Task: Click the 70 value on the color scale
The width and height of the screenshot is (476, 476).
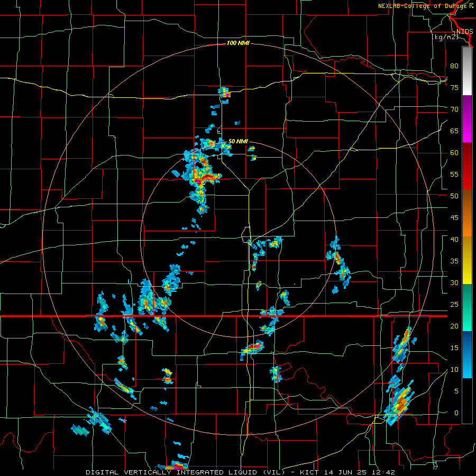Action: tap(454, 109)
